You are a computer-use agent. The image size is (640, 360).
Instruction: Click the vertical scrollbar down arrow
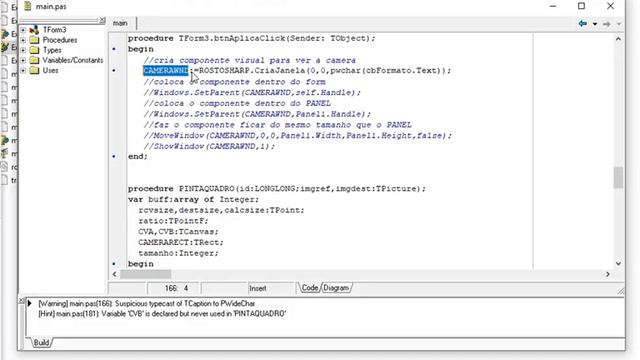[x=618, y=264]
